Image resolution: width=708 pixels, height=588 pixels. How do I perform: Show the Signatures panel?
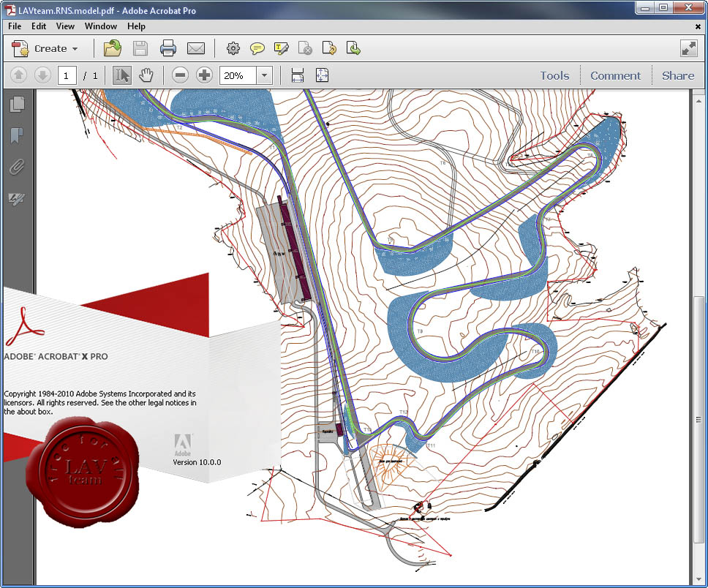[x=17, y=198]
